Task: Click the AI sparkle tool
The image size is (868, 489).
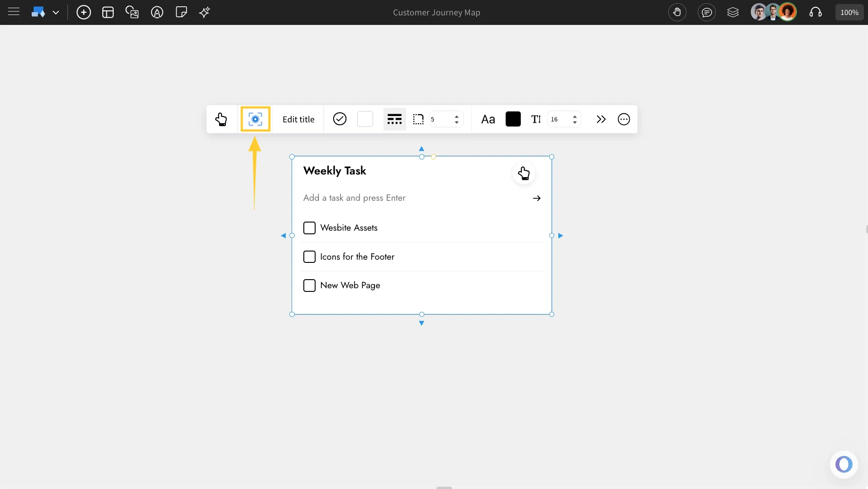Action: pyautogui.click(x=205, y=12)
